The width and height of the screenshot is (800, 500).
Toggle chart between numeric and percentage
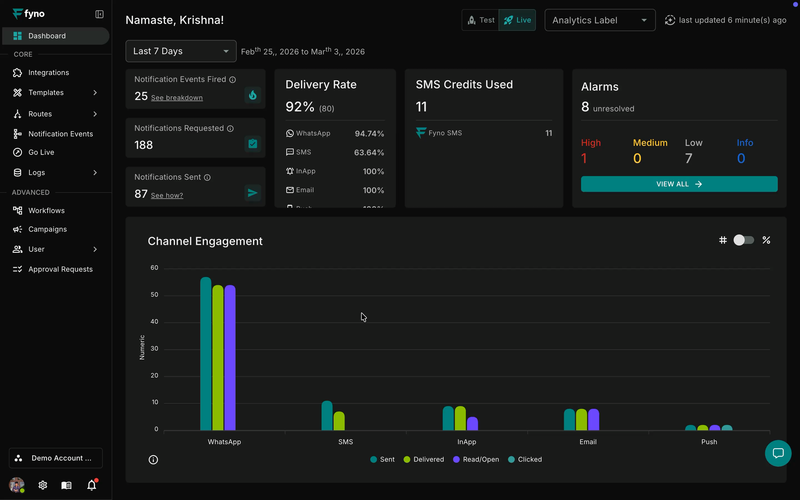coord(743,240)
